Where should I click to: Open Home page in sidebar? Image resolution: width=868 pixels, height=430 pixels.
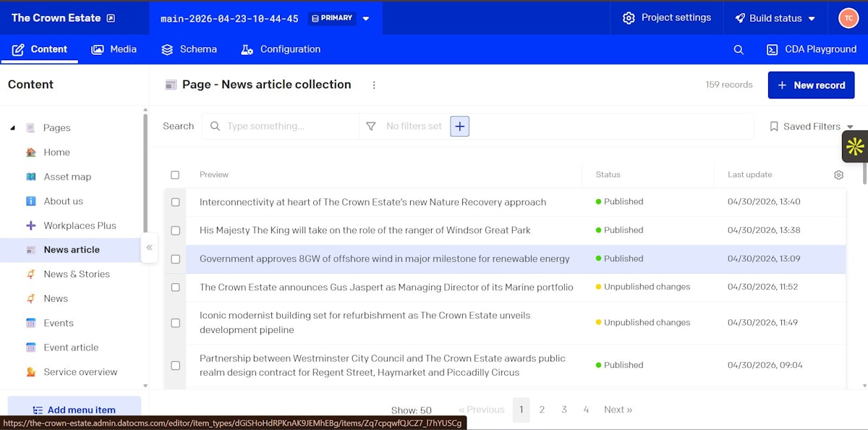pyautogui.click(x=56, y=152)
